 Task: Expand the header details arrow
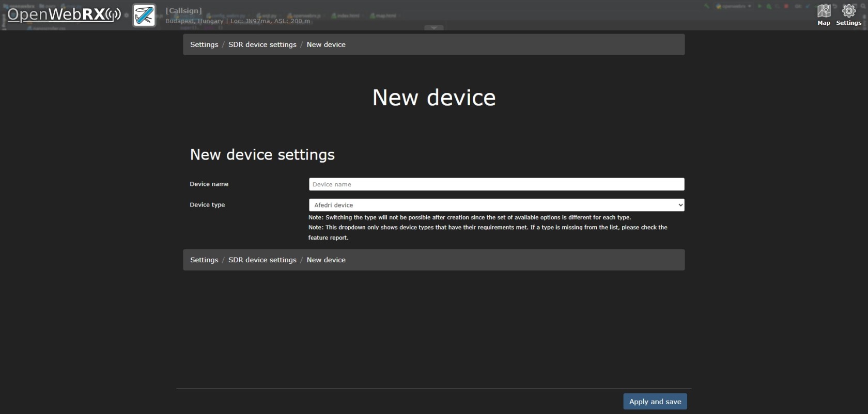434,27
